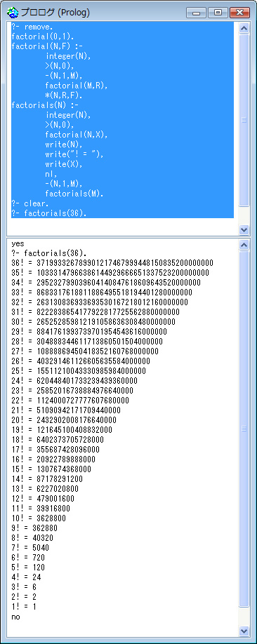Click the '13! = 6227020800' line
Image resolution: width=257 pixels, height=644 pixels.
(x=46, y=489)
